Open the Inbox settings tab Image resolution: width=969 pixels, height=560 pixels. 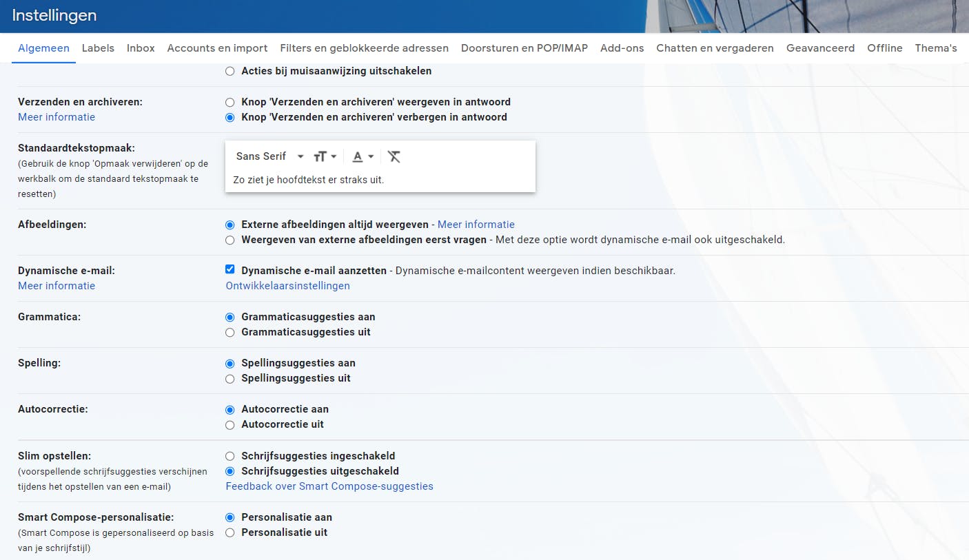click(141, 48)
